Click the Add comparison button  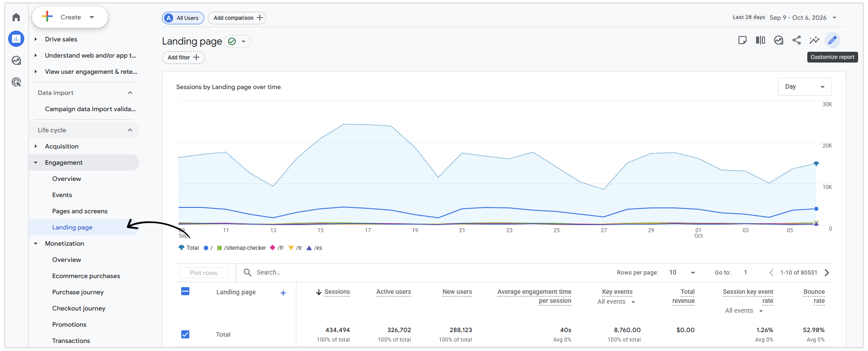pos(237,18)
